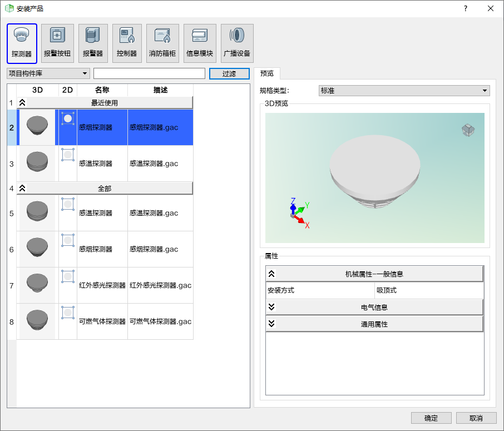Screen dimensions: 504x431
Task: Select the 探测器 category icon
Action: click(22, 43)
